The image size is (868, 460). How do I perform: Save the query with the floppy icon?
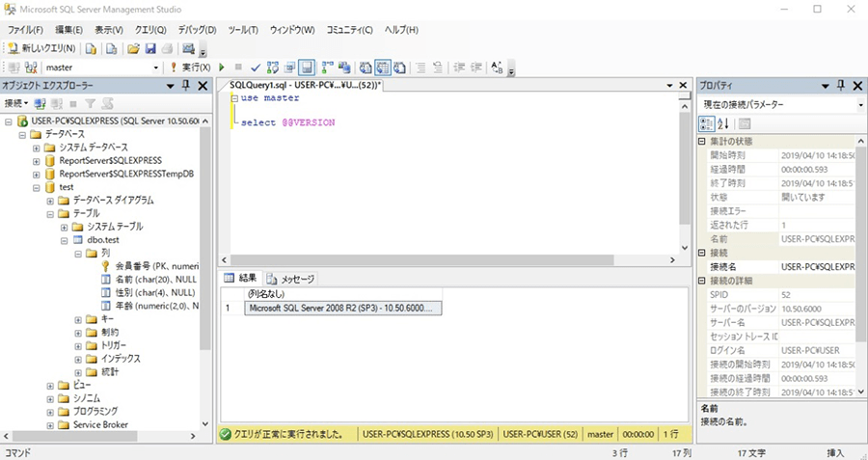click(150, 49)
